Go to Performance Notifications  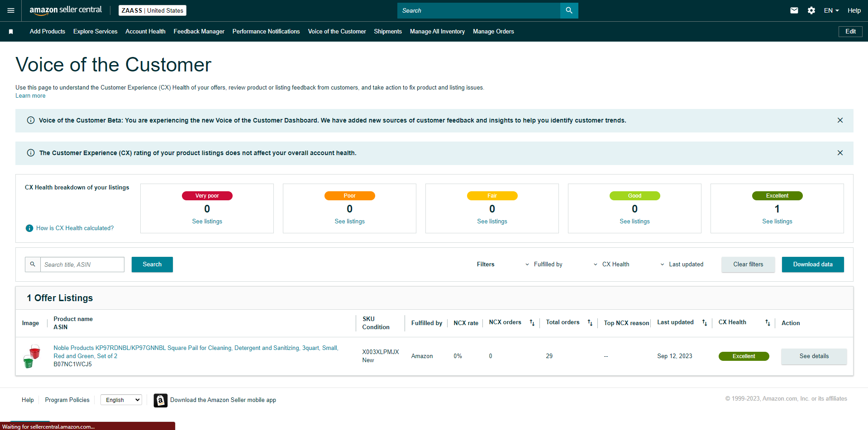pos(266,32)
